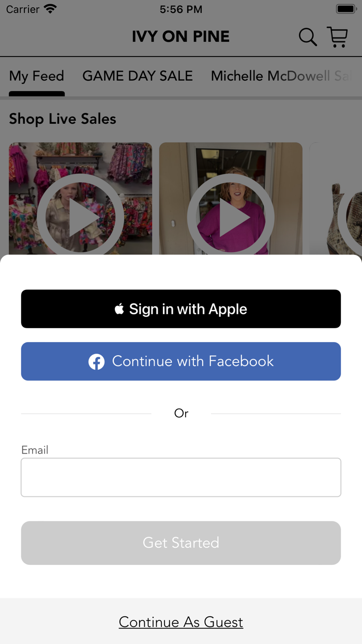Open the search magnifier icon

[308, 37]
